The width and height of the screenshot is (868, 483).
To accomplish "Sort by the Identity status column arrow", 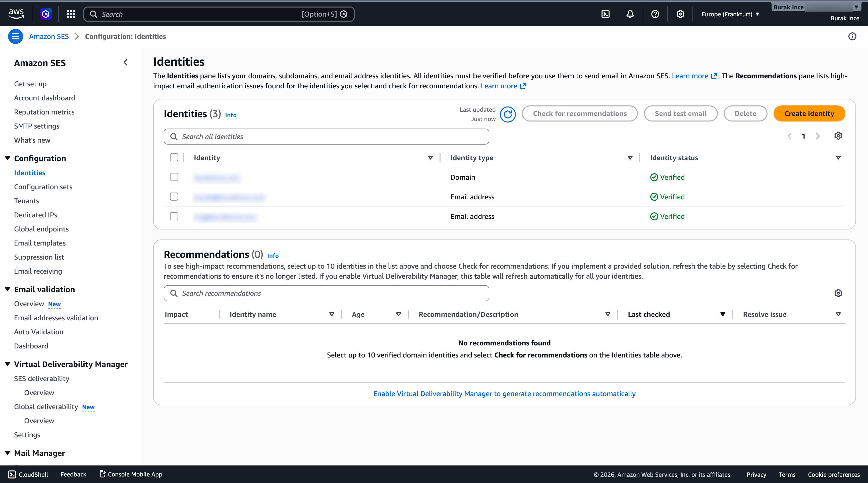I will (x=838, y=158).
